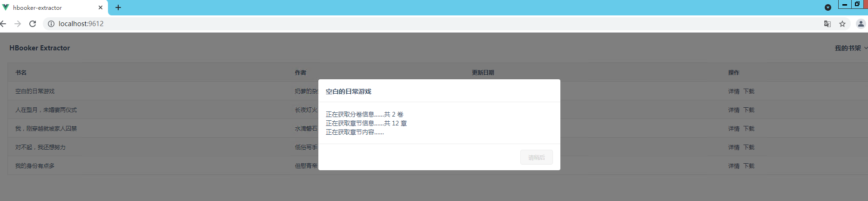This screenshot has width=868, height=201.
Task: Select the hbooker-extractor browser tab
Action: pyautogui.click(x=54, y=8)
